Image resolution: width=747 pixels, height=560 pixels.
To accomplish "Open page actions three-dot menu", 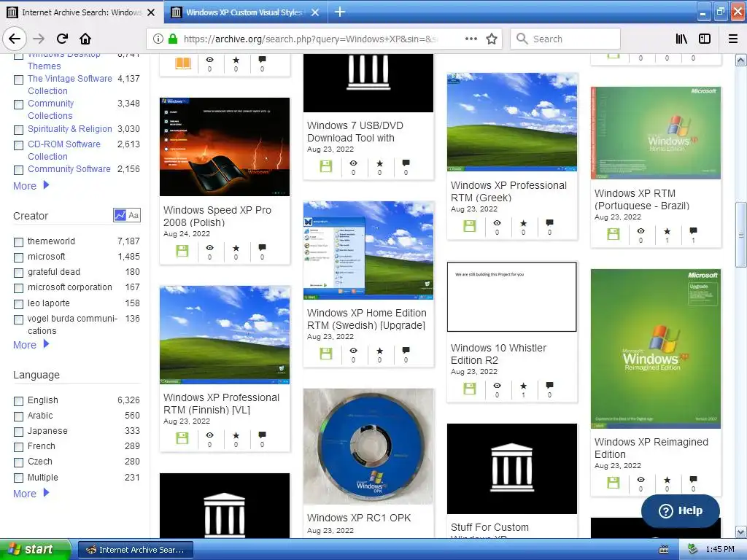I will [471, 39].
